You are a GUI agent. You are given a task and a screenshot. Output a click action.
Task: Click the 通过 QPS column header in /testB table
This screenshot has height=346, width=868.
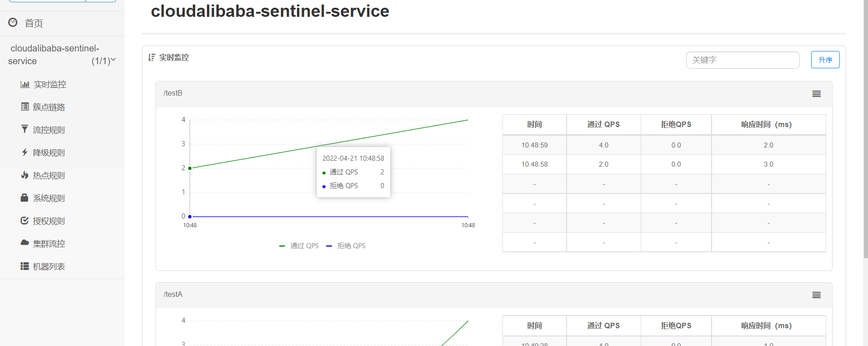[x=603, y=124]
